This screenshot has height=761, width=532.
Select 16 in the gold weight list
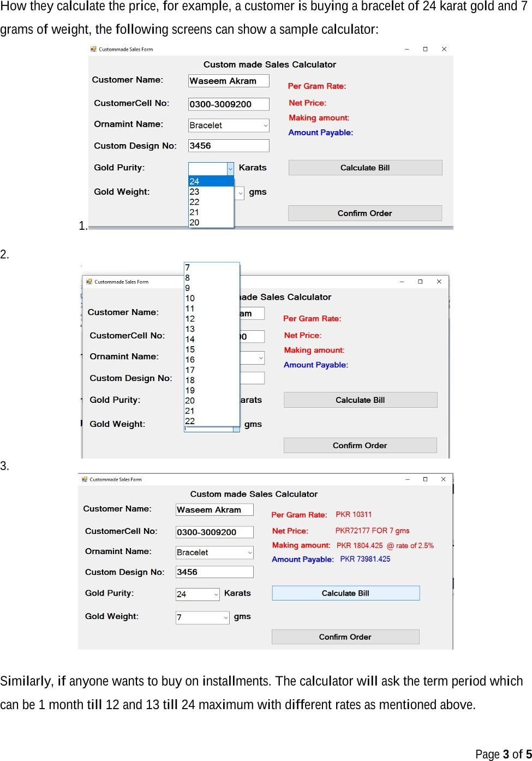coord(212,360)
